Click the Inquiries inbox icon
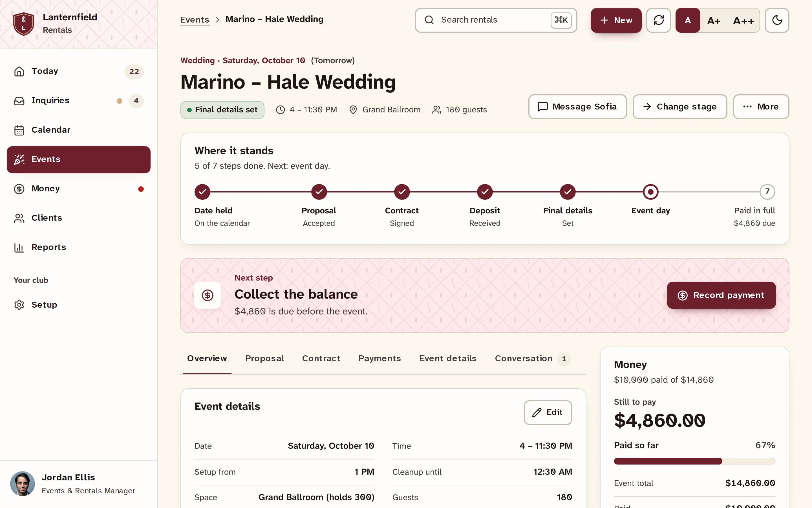The image size is (812, 508). coord(19,101)
